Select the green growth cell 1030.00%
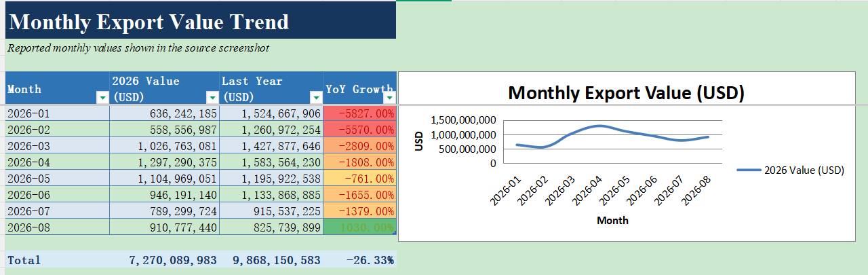 point(360,227)
